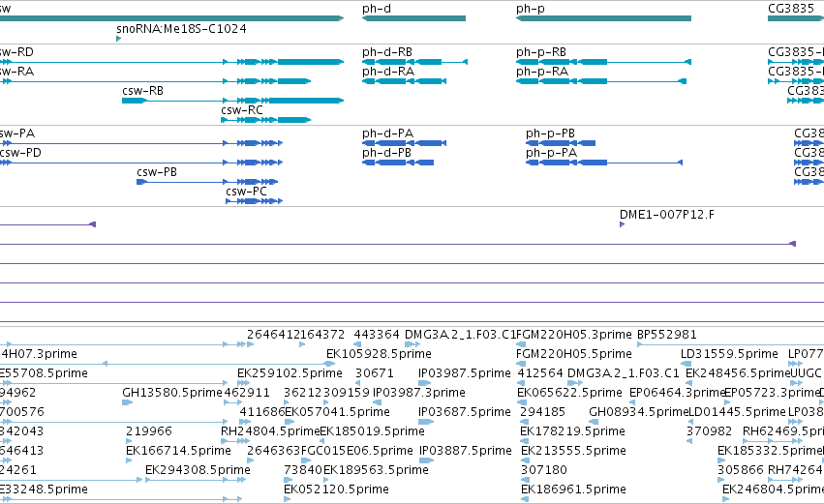Select the ph-p-RA transcript
This screenshot has width=824, height=504.
(x=542, y=72)
